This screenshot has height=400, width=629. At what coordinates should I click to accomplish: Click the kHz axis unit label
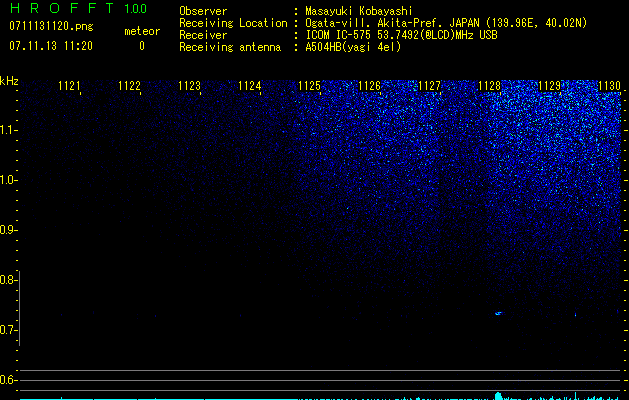point(9,81)
